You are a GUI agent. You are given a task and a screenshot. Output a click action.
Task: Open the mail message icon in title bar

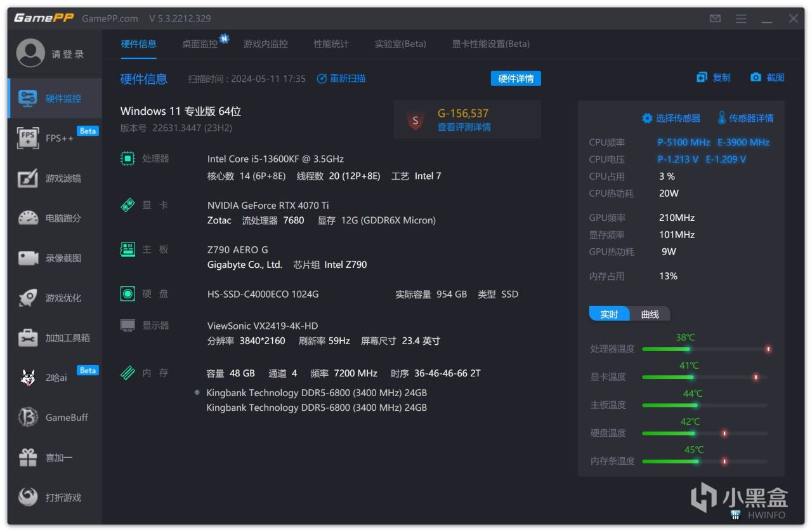715,19
